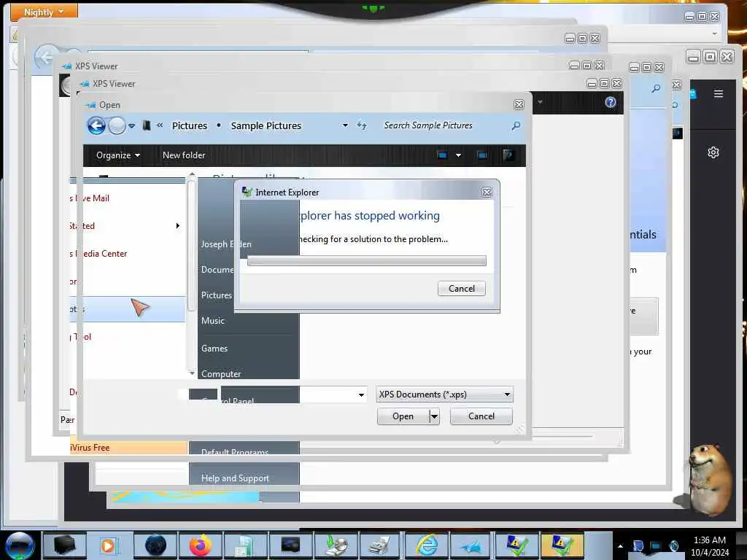Viewport: 747px width, 560px height.
Task: Click the Open button in file dialog
Action: pyautogui.click(x=403, y=416)
